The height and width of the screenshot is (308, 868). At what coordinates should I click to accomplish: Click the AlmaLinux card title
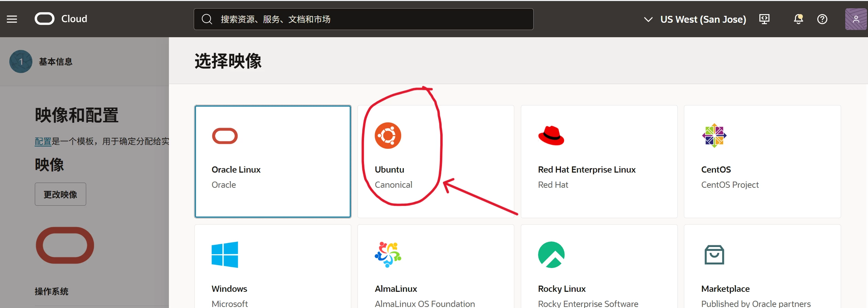pyautogui.click(x=396, y=289)
